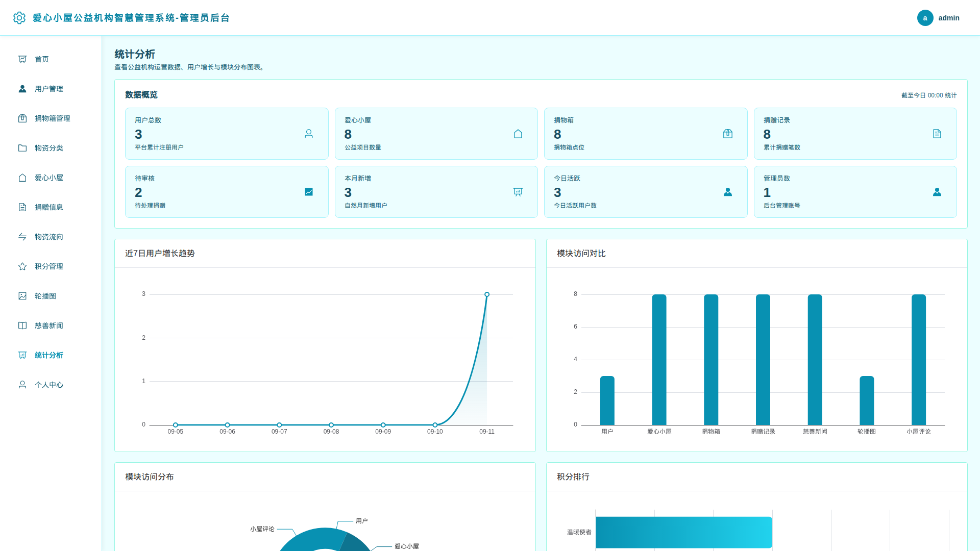Click the 慈善新闻 book icon in sidebar
The height and width of the screenshot is (551, 980).
point(22,325)
